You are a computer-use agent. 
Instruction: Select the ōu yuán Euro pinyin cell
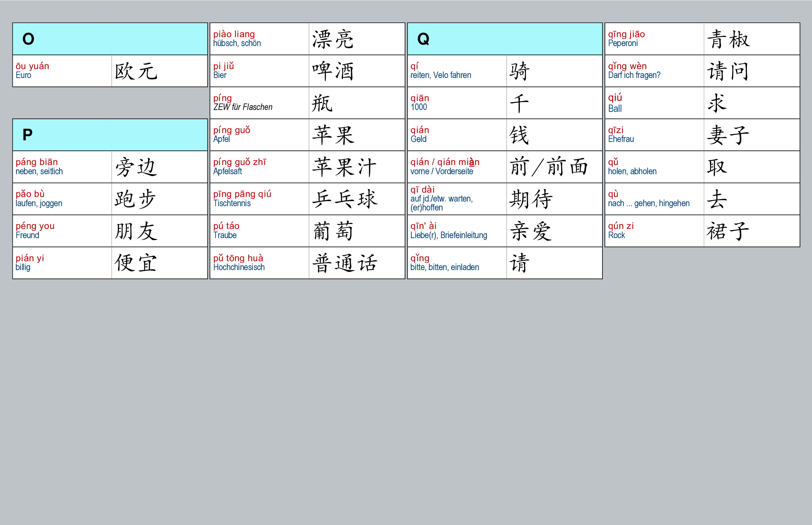coord(62,71)
